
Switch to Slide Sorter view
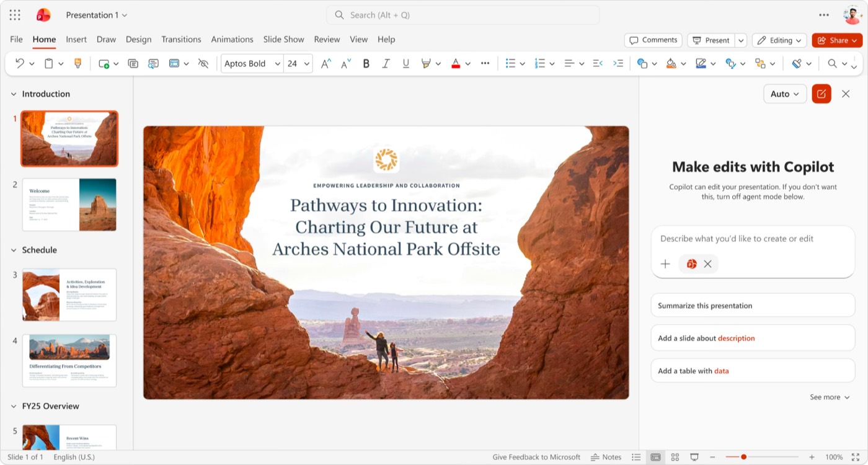tap(675, 457)
